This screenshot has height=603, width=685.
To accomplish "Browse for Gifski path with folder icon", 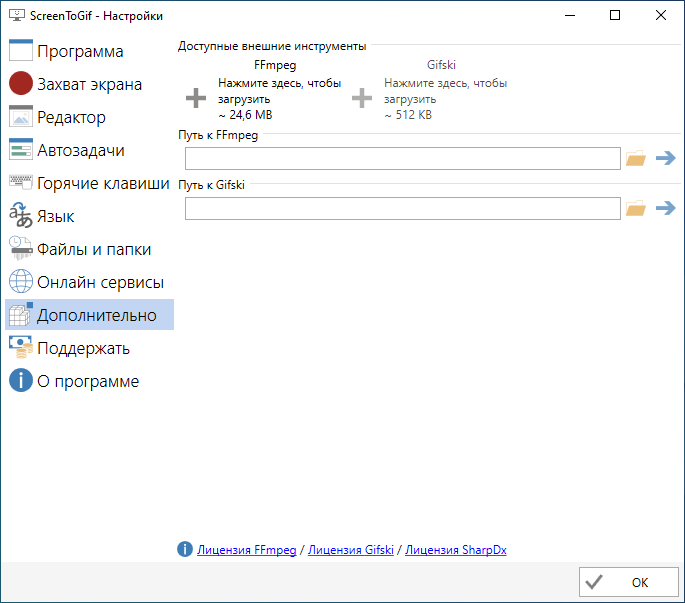I will [636, 208].
